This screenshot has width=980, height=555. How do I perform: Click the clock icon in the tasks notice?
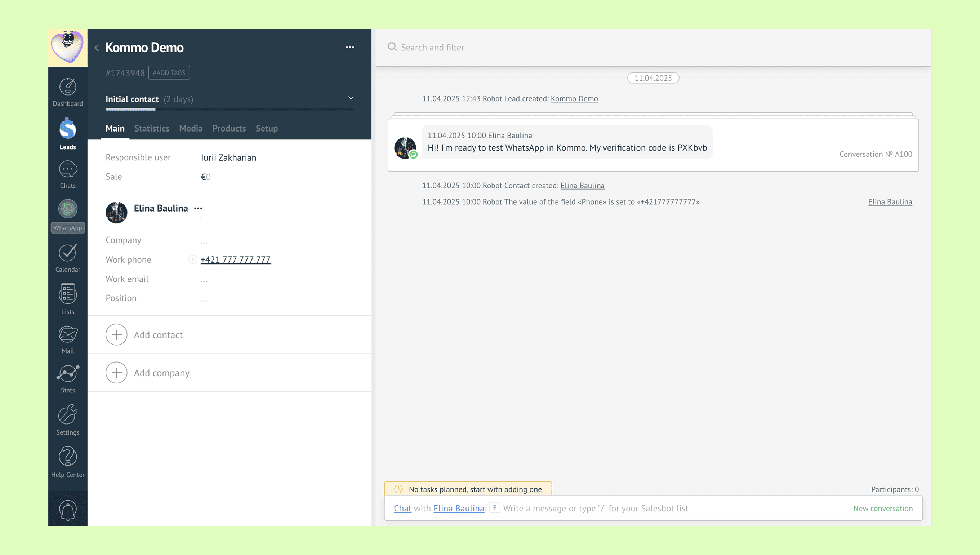[x=398, y=489]
